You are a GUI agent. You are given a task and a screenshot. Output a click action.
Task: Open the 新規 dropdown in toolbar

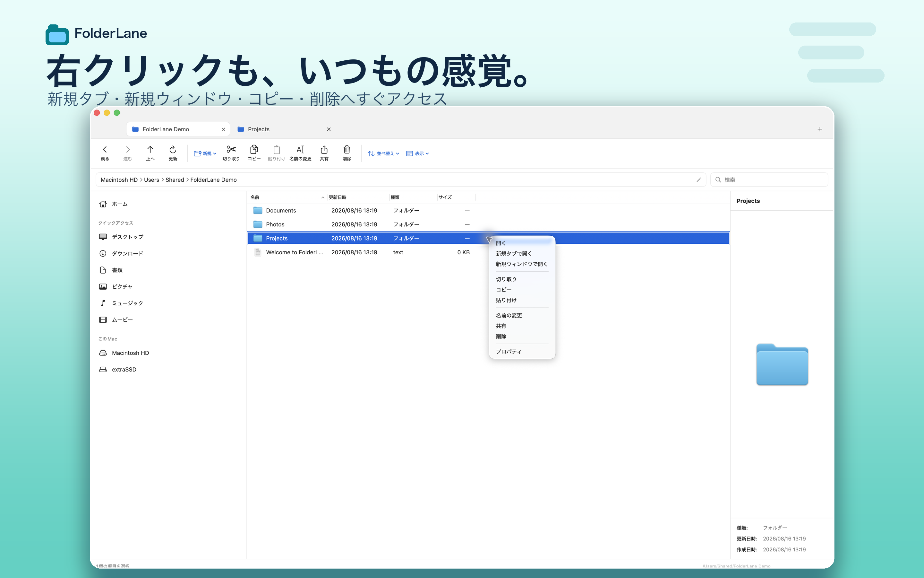(205, 153)
